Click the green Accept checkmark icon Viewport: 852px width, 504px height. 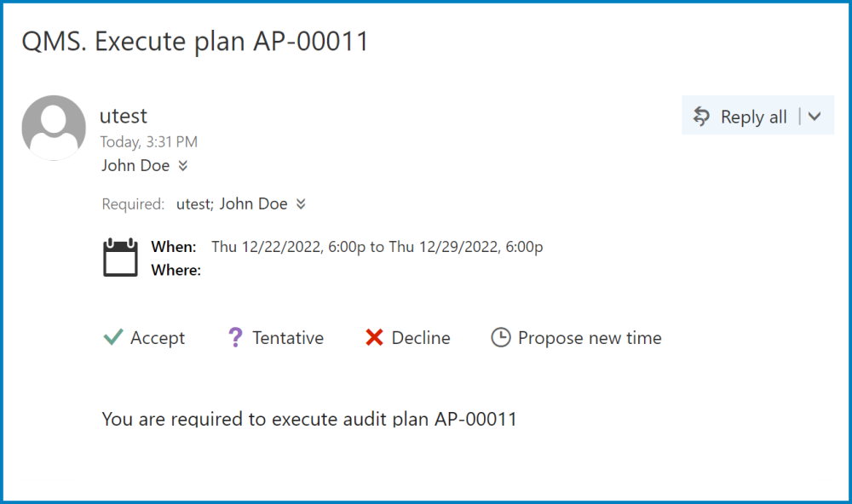[x=112, y=337]
